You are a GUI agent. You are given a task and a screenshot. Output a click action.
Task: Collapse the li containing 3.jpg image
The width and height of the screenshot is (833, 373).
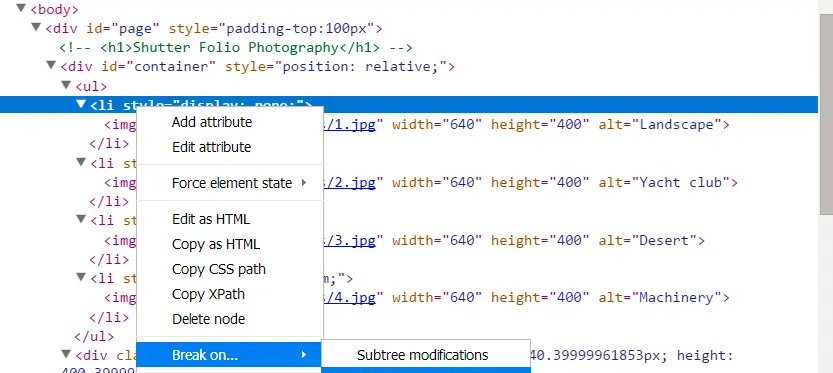(x=80, y=219)
